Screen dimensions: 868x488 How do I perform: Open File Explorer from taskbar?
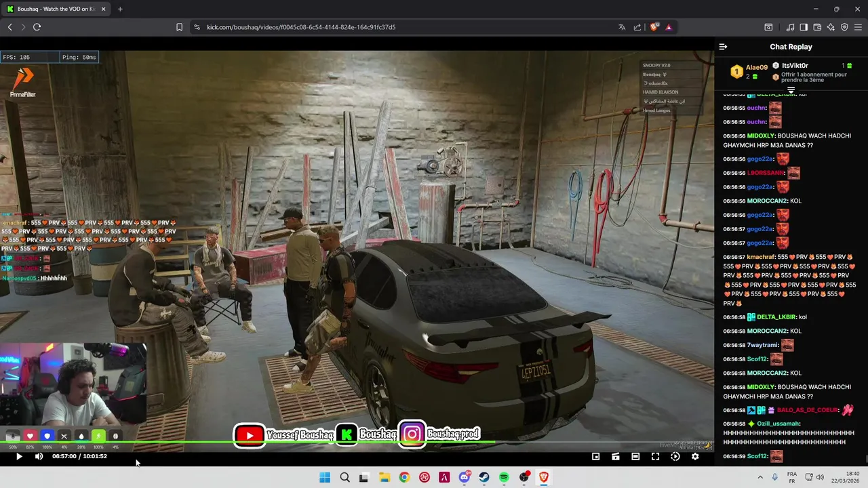pyautogui.click(x=384, y=477)
